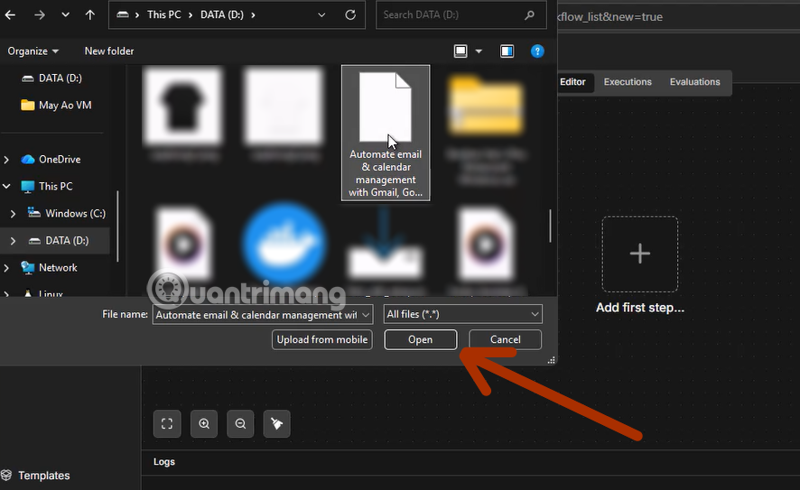800x490 pixels.
Task: Select the blue Docker icon file
Action: (x=284, y=244)
